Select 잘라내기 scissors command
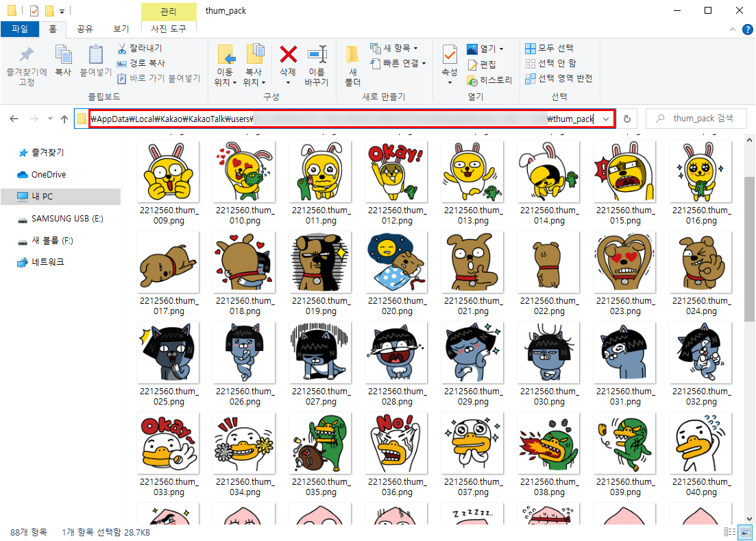The height and width of the screenshot is (541, 756). [x=141, y=48]
